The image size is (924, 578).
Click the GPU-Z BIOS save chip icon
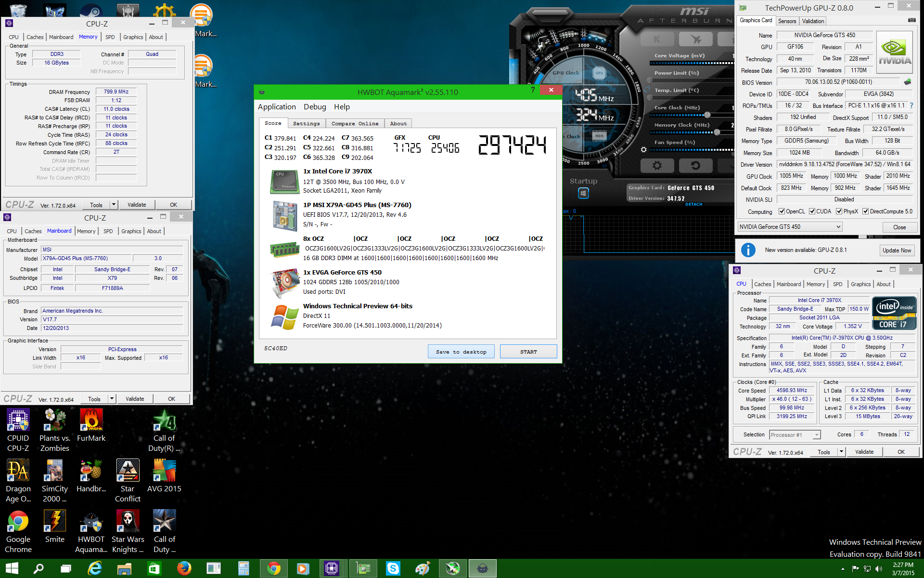pyautogui.click(x=908, y=82)
